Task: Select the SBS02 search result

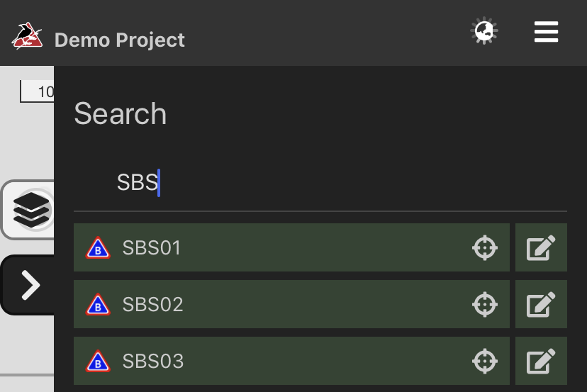Action: (291, 304)
